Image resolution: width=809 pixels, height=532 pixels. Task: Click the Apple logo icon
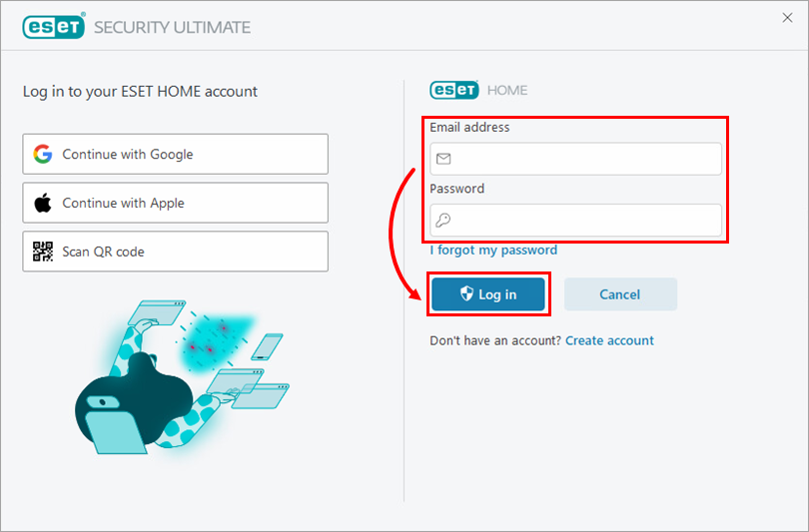pos(43,203)
